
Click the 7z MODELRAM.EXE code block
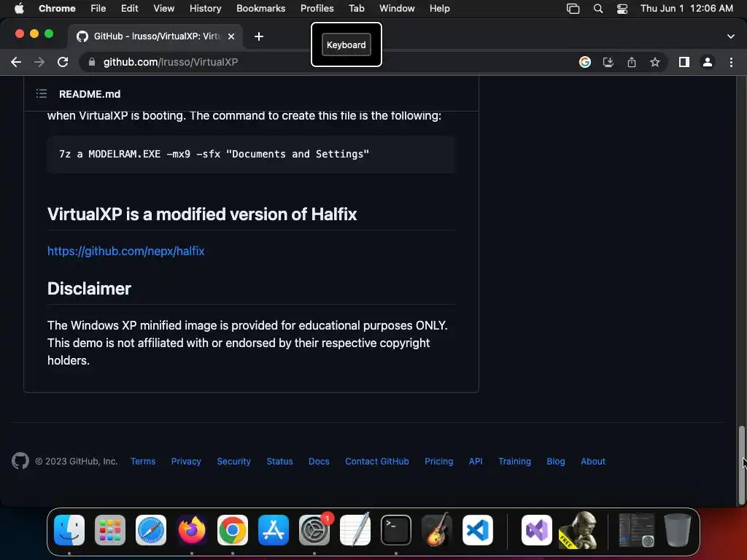point(251,155)
